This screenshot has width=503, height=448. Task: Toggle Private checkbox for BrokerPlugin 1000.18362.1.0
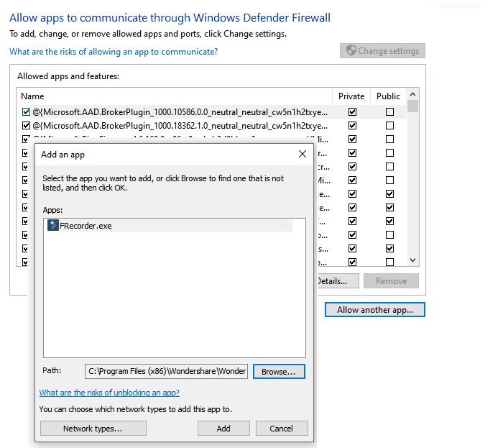[x=352, y=125]
